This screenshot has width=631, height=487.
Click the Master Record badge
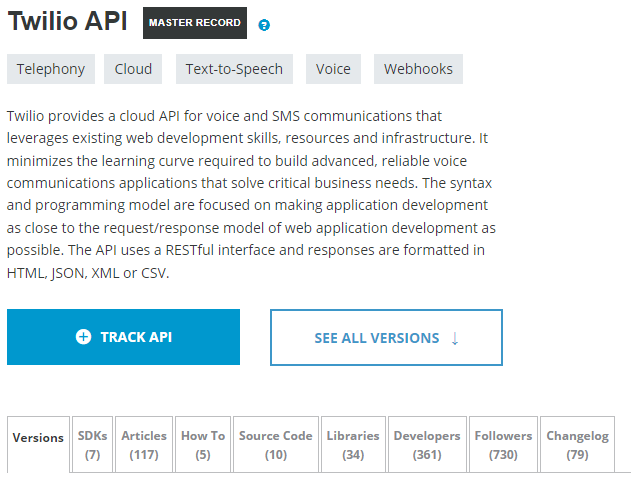(x=195, y=23)
